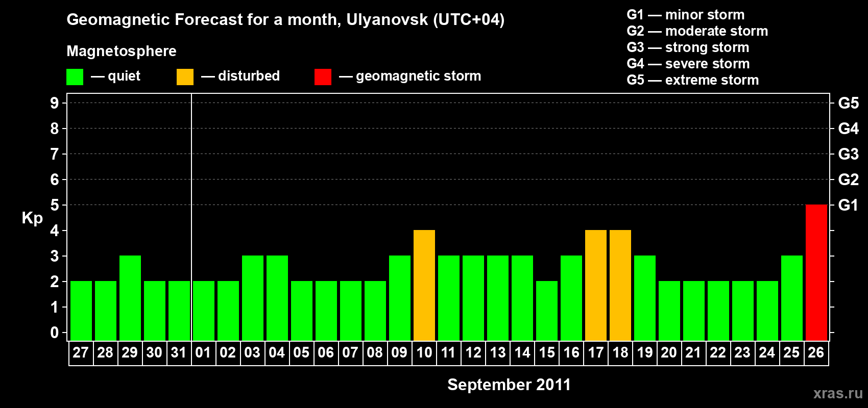Select date cell 14 on the axis
Viewport: 868px width, 408px height.
pos(522,353)
